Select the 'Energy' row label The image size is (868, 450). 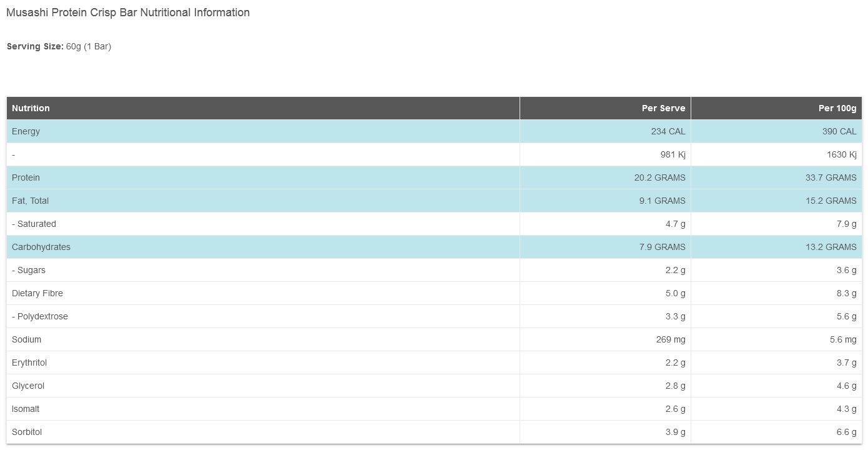click(x=26, y=131)
